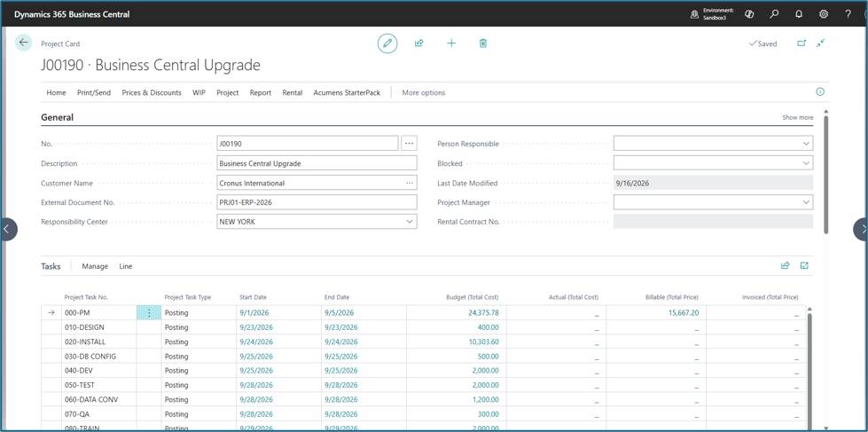Click the help question mark icon
This screenshot has width=868, height=432.
pos(848,14)
